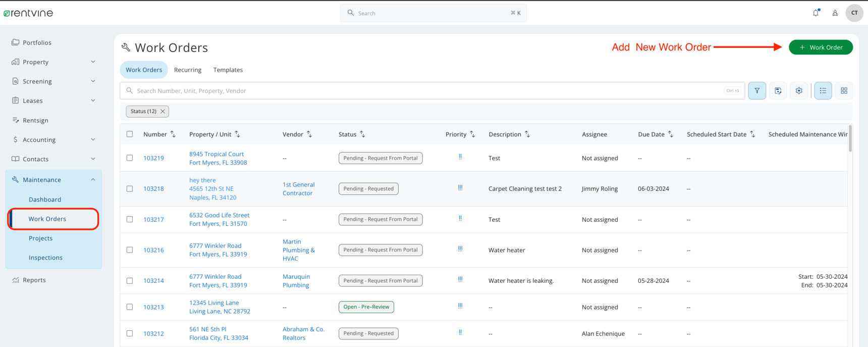The width and height of the screenshot is (868, 347).
Task: Sort by Number column arrows
Action: pos(173,134)
